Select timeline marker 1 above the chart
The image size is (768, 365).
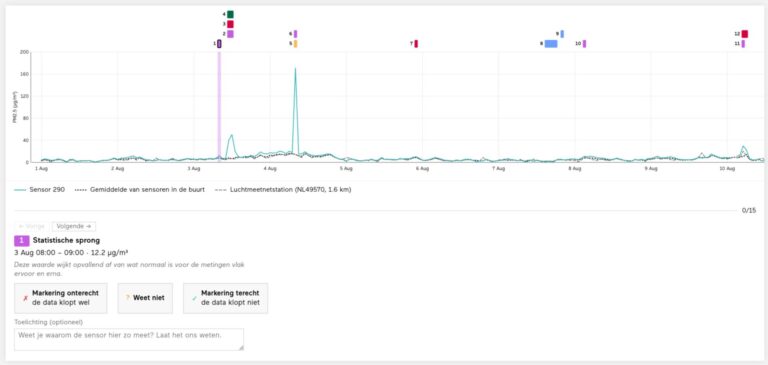[x=219, y=44]
